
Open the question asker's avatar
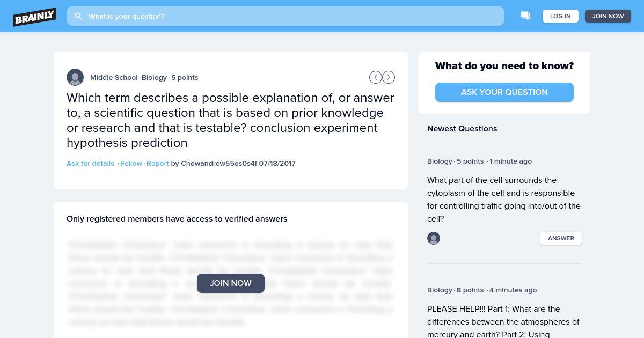click(75, 77)
